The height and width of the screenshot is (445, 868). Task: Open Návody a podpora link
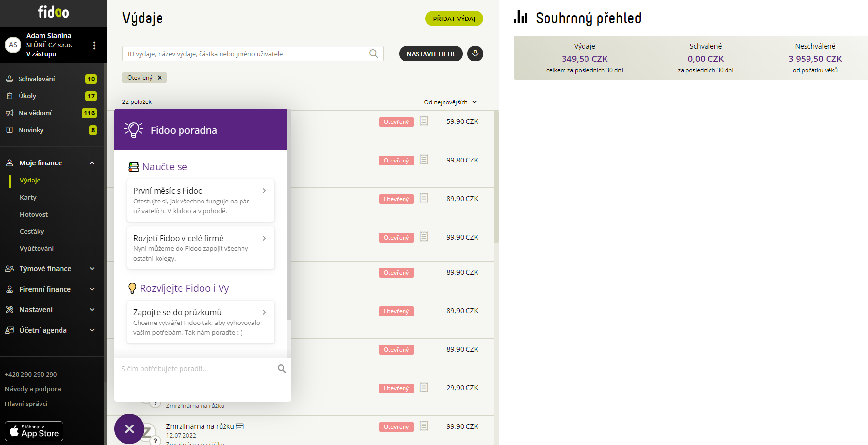33,389
